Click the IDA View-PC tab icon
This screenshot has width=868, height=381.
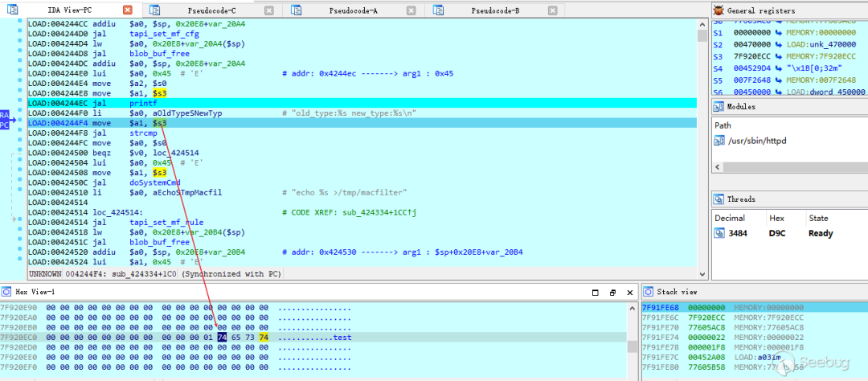pos(12,10)
